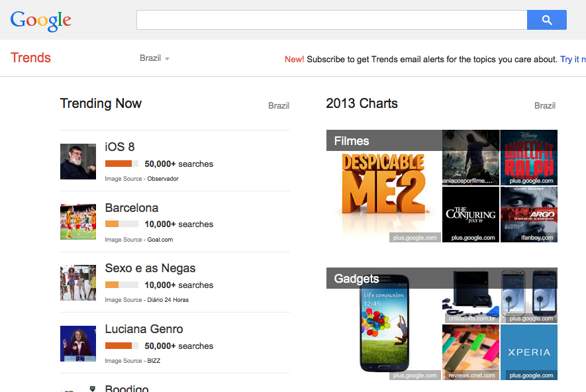Click the PlayStation 4 console thumbnail
The image size is (586, 392).
471,295
